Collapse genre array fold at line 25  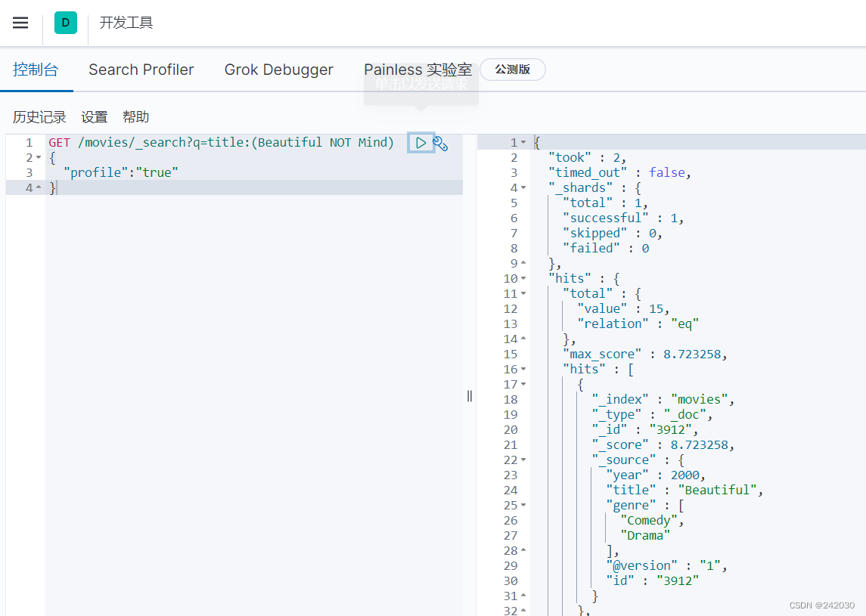(x=523, y=505)
